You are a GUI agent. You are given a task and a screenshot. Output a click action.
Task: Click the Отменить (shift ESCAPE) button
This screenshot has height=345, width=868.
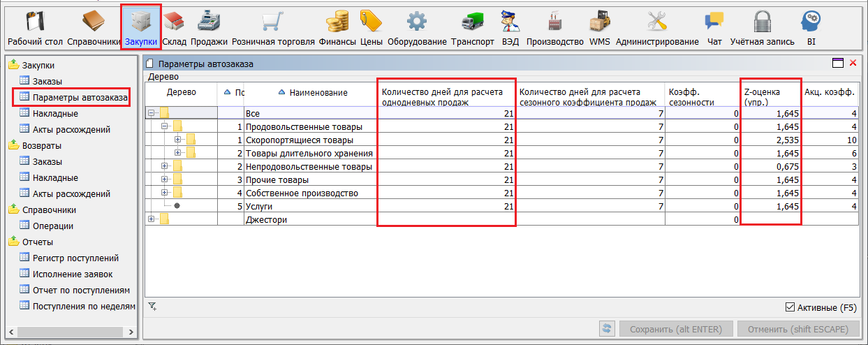tap(797, 329)
